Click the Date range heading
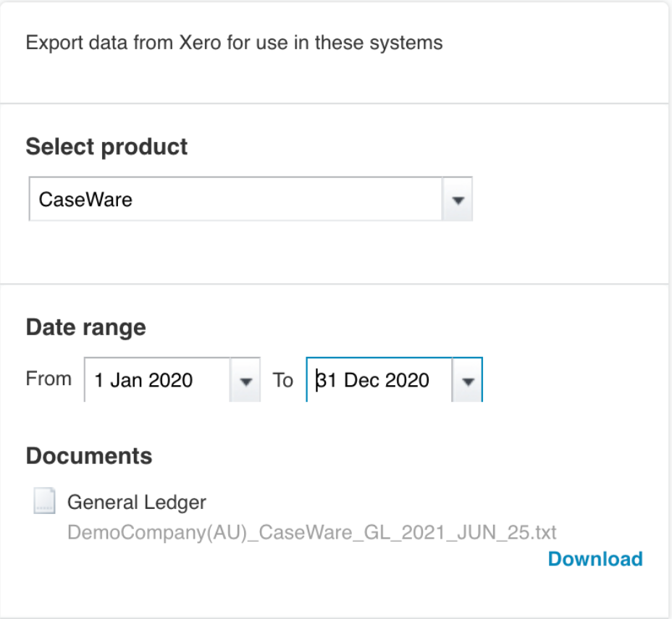Image resolution: width=672 pixels, height=619 pixels. (85, 328)
